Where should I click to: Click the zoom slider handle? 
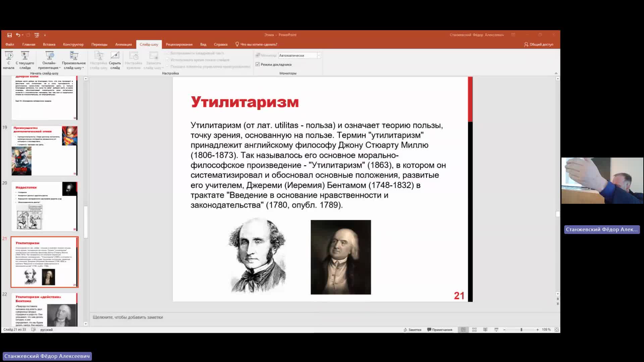click(x=521, y=329)
